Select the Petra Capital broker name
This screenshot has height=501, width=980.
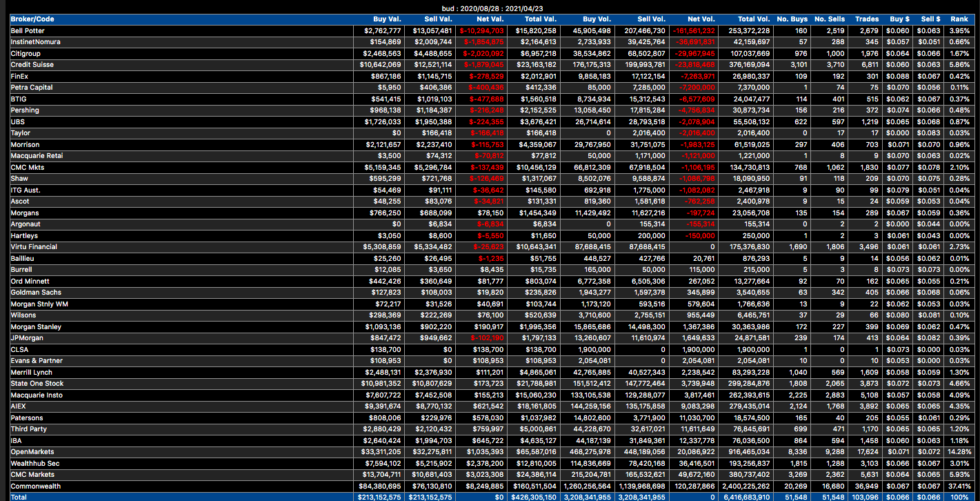tap(32, 88)
